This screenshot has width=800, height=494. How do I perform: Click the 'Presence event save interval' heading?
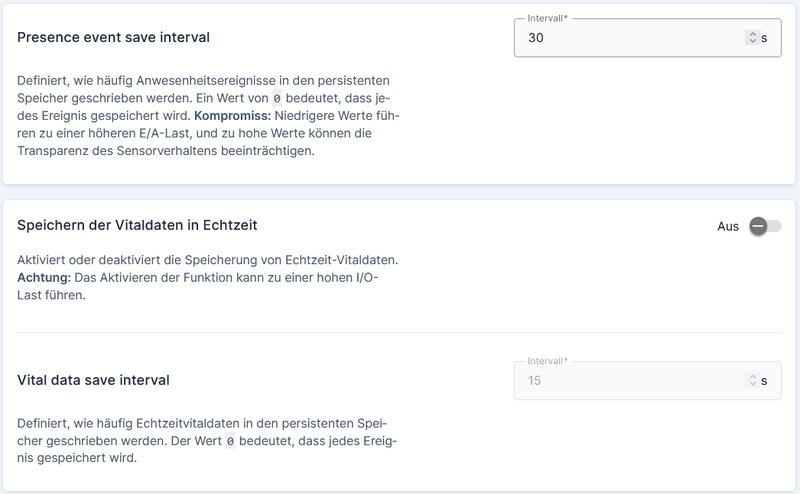113,37
